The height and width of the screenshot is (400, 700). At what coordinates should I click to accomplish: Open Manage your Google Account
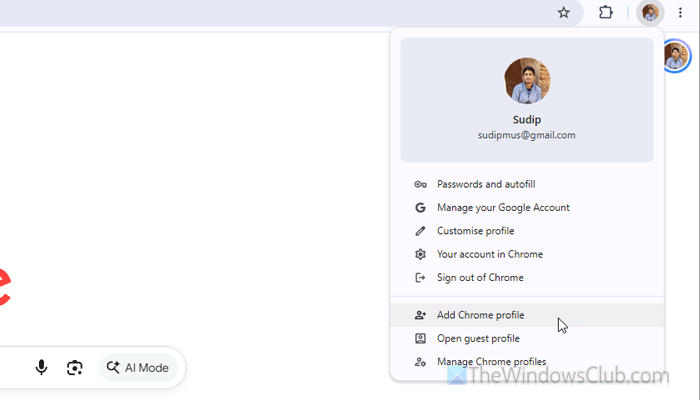(x=527, y=208)
